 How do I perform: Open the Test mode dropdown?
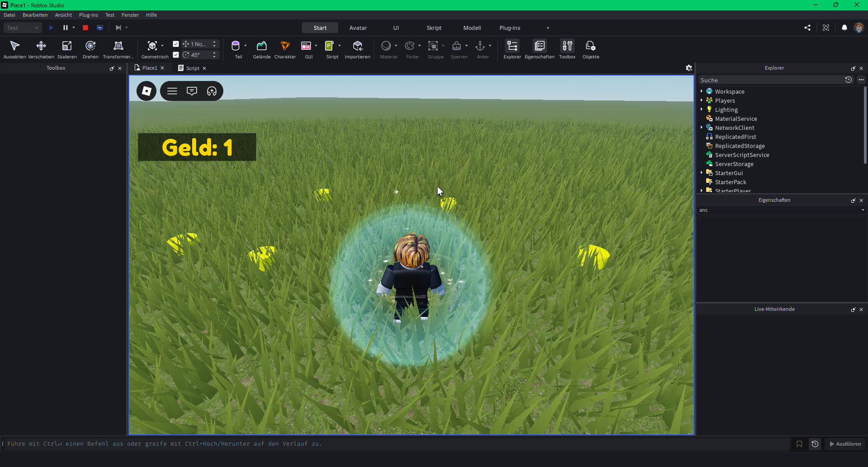(x=23, y=28)
